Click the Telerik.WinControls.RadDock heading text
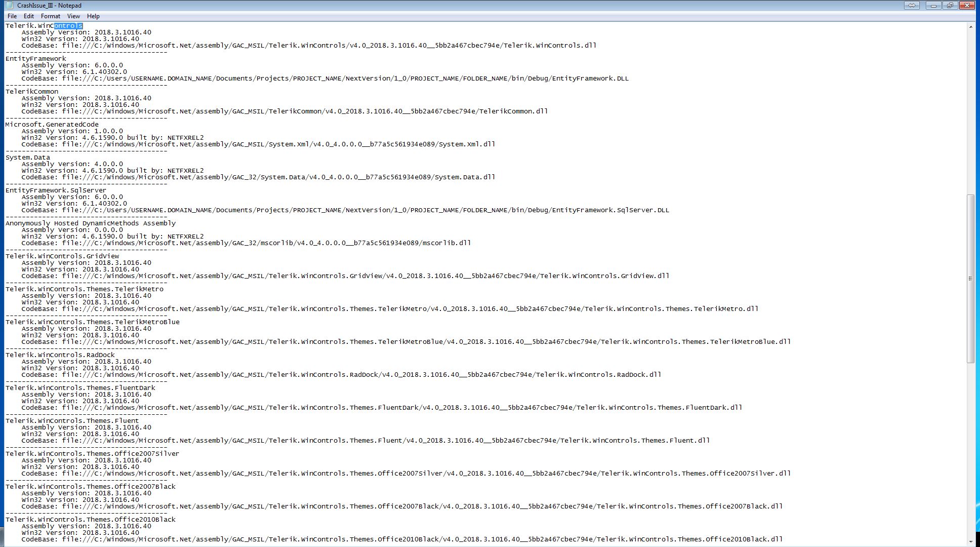Image resolution: width=980 pixels, height=547 pixels. [x=60, y=355]
